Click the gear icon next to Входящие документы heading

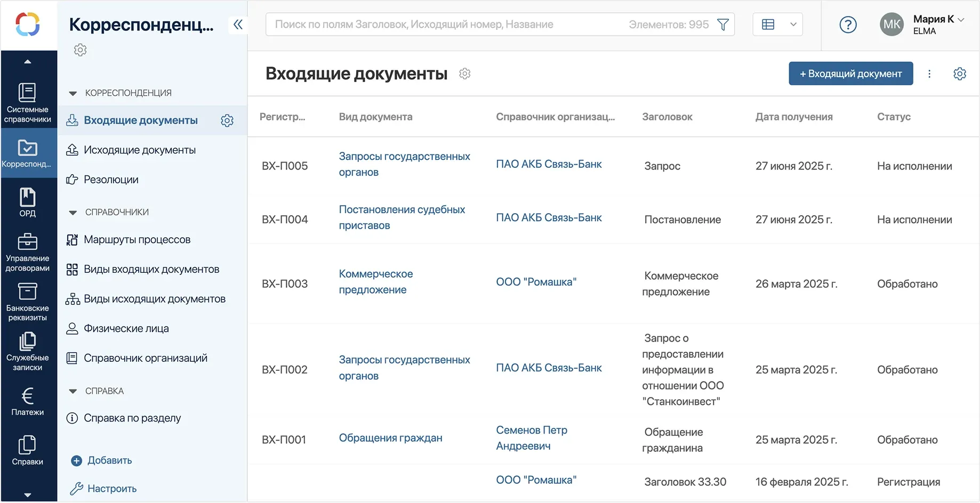pyautogui.click(x=464, y=74)
